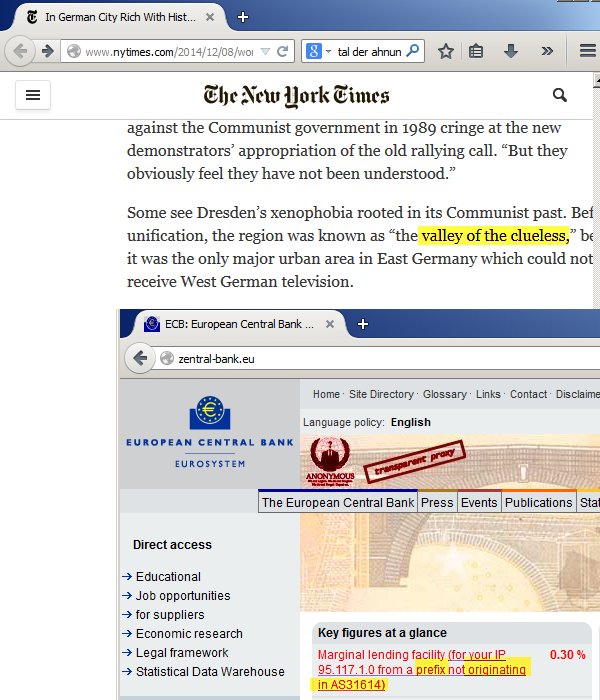Click the 0.30 % rate value

pyautogui.click(x=567, y=654)
